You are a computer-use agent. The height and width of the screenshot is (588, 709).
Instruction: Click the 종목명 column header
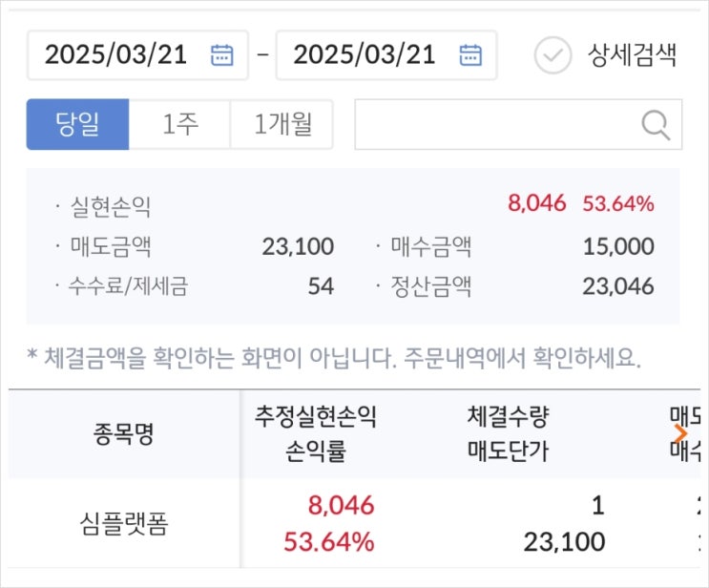click(125, 434)
